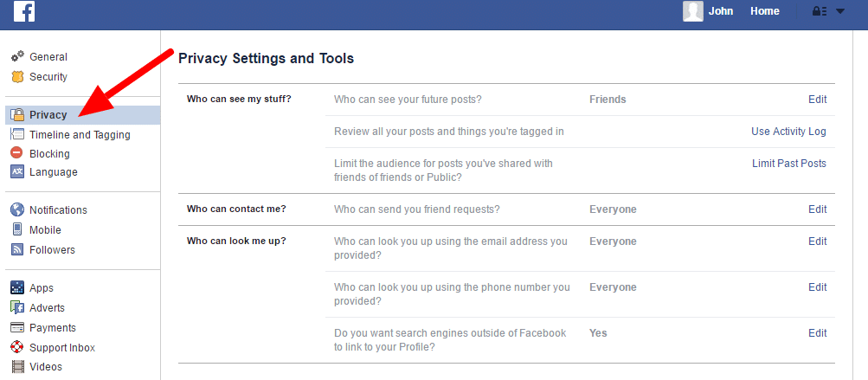Go to Language settings section
This screenshot has height=380, width=868.
tap(53, 172)
